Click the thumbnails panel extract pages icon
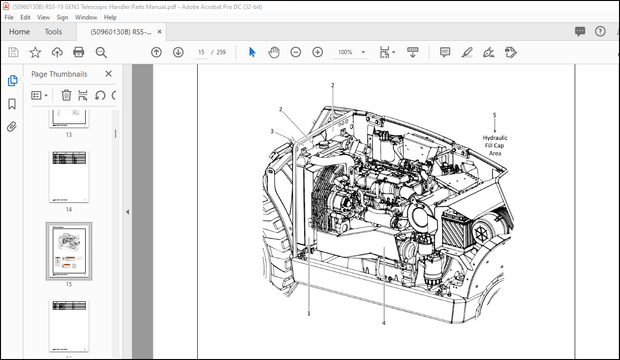Viewport: 620px width, 360px height. point(83,95)
